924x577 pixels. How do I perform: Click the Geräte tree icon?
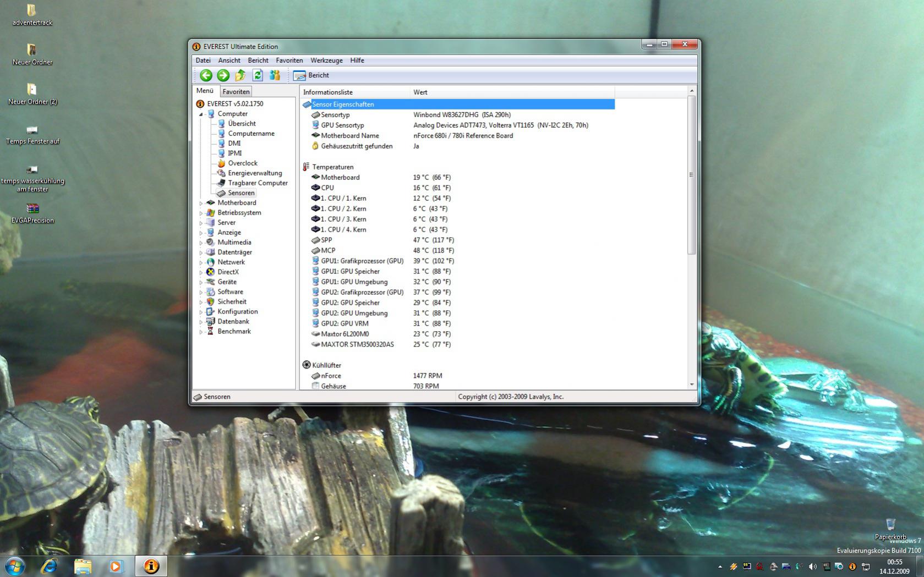210,282
